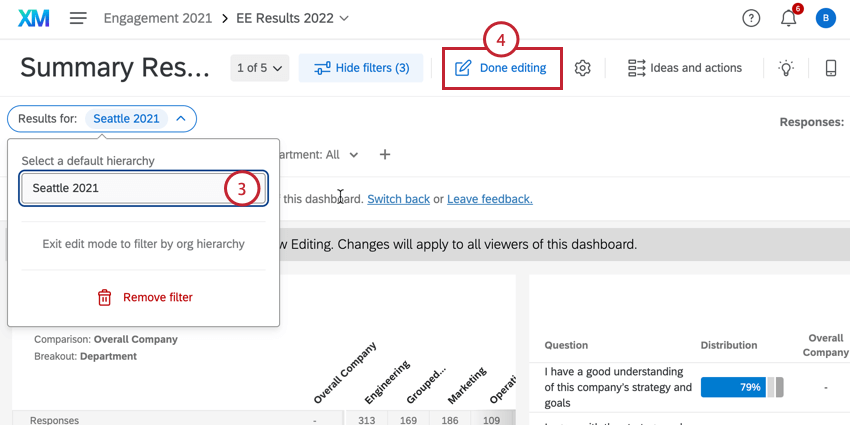Open EE Results 2022 dropdown
The image size is (850, 425).
[293, 18]
